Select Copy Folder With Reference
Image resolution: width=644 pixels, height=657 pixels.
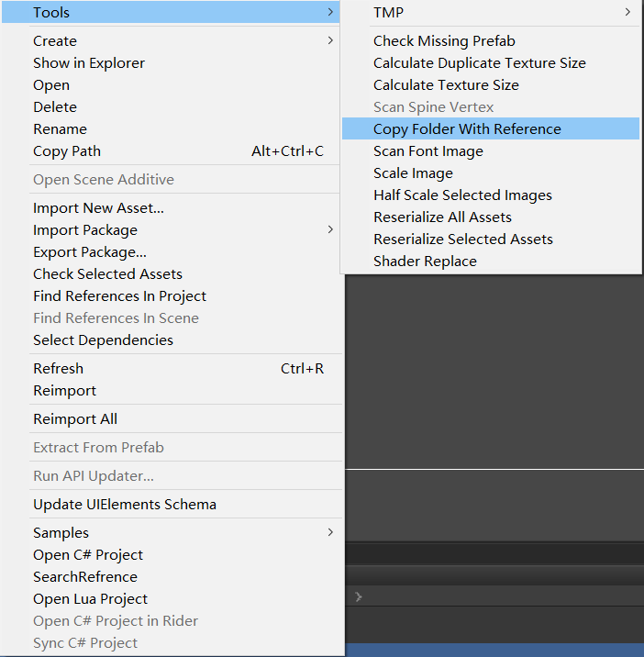click(467, 129)
